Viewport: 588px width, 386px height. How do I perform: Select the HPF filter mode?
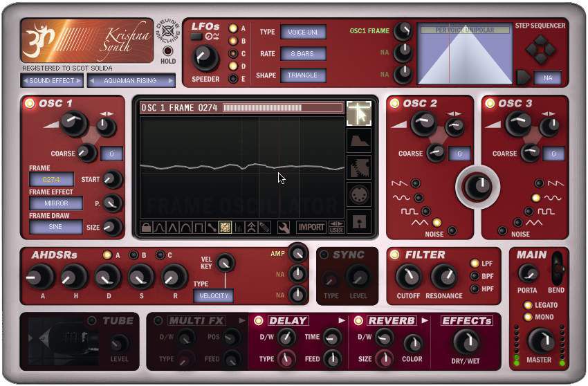point(475,289)
